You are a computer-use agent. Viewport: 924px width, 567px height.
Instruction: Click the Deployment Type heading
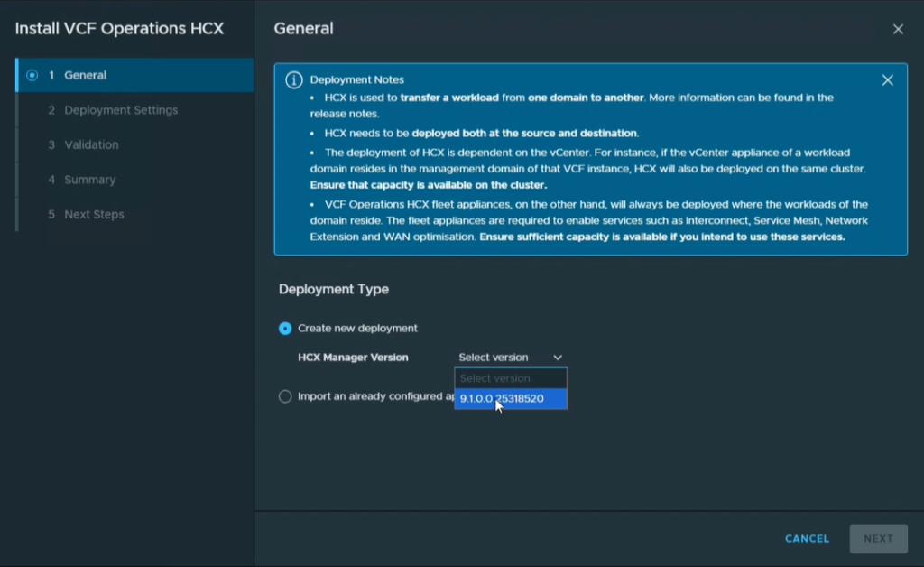(x=334, y=289)
